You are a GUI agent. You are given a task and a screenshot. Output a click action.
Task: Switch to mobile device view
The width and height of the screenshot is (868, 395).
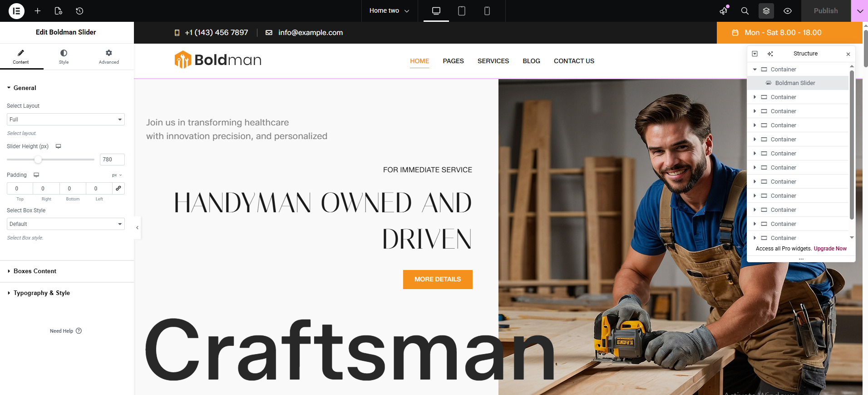tap(487, 11)
